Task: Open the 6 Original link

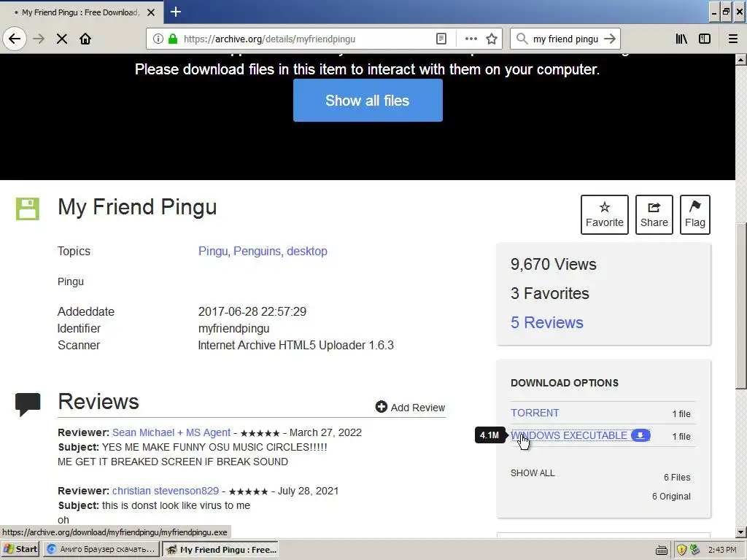Action: [671, 496]
